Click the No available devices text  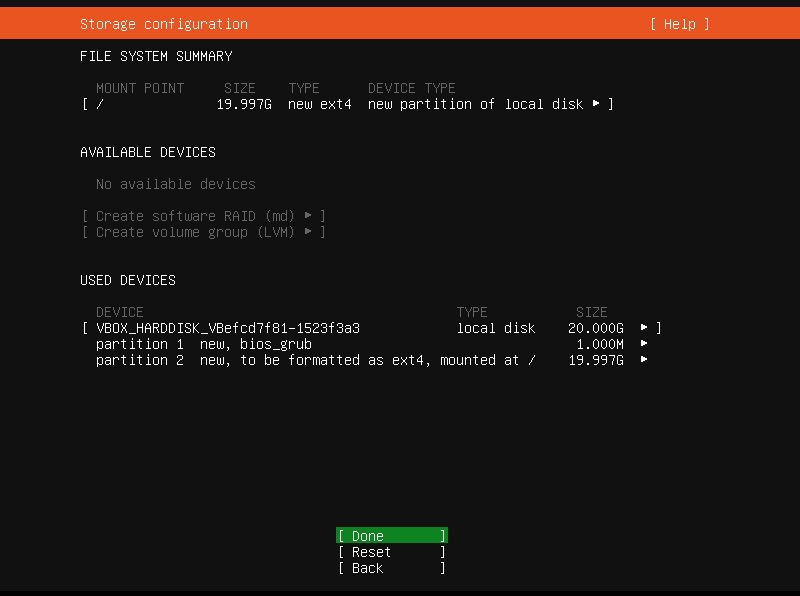pyautogui.click(x=175, y=184)
